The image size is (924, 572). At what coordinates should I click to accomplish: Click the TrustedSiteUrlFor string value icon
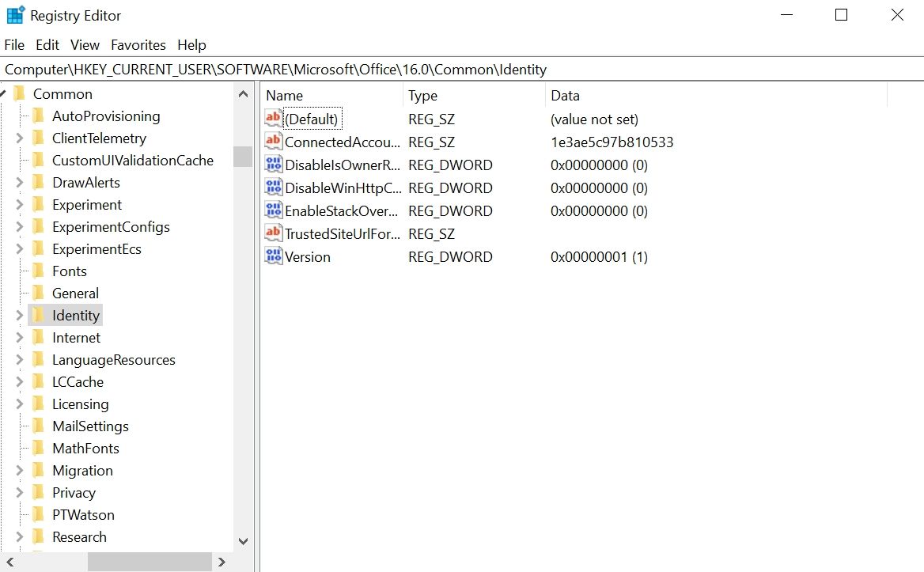coord(273,233)
